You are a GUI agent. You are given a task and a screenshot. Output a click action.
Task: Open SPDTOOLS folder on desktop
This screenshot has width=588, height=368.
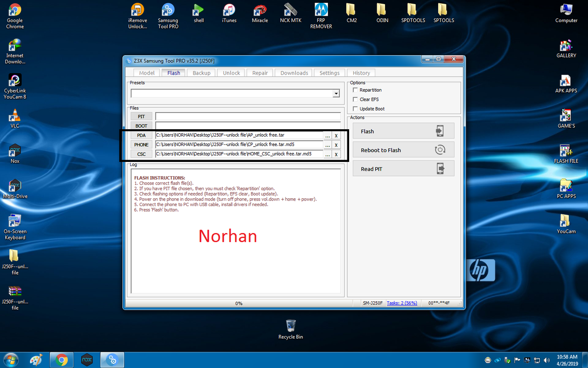413,13
